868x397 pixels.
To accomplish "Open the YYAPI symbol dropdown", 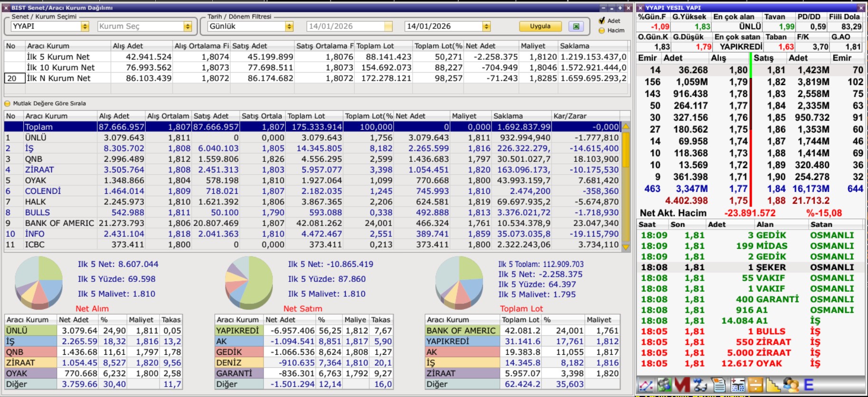I will tap(85, 27).
